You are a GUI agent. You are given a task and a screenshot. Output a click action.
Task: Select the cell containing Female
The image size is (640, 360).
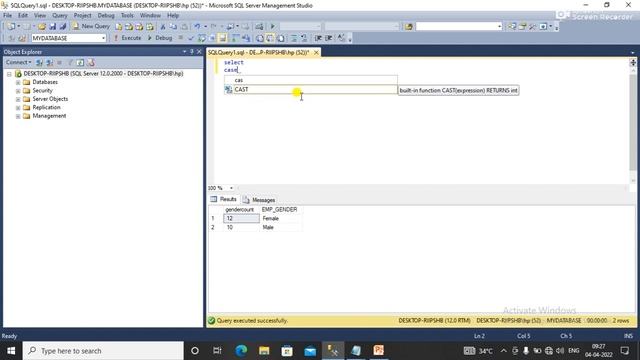(281, 218)
